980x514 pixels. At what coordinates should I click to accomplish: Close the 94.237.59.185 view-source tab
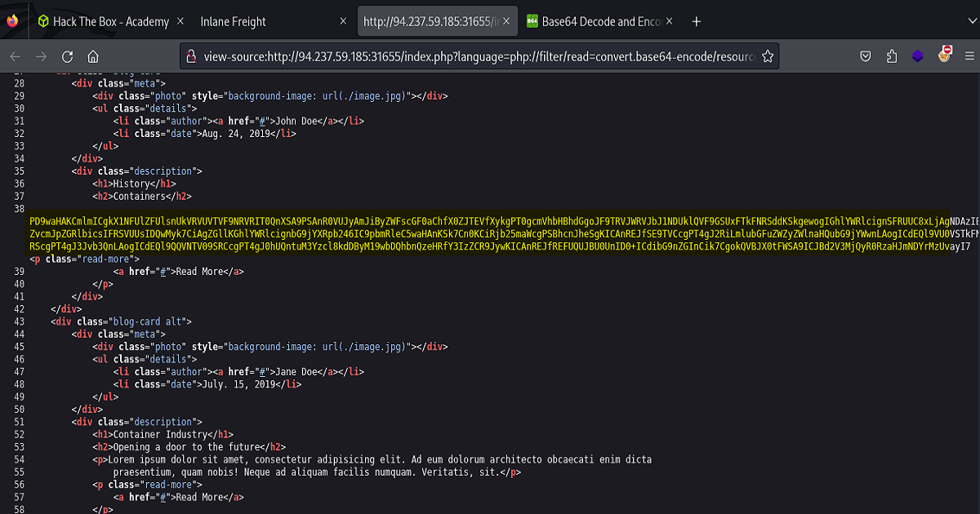(507, 22)
